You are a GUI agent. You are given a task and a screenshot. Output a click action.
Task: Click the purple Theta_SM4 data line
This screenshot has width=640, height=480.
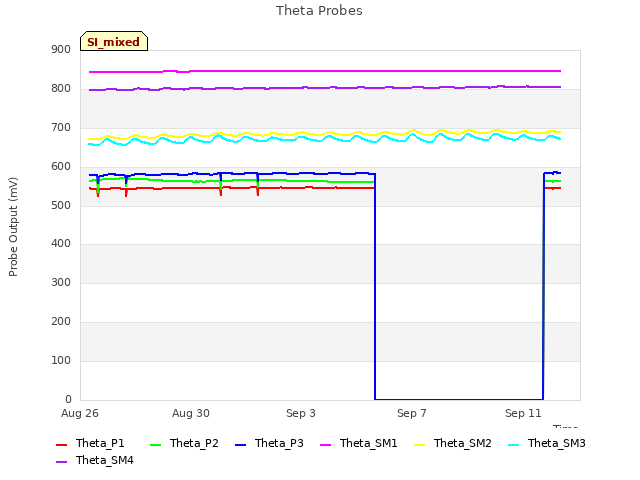[325, 88]
